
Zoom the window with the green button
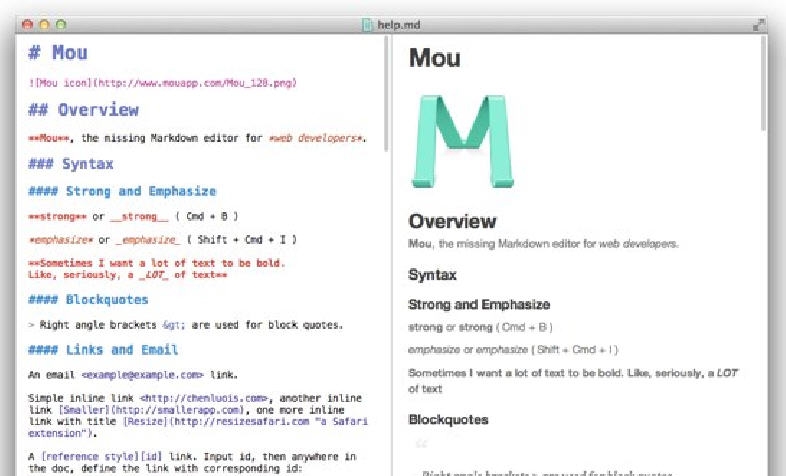point(60,22)
